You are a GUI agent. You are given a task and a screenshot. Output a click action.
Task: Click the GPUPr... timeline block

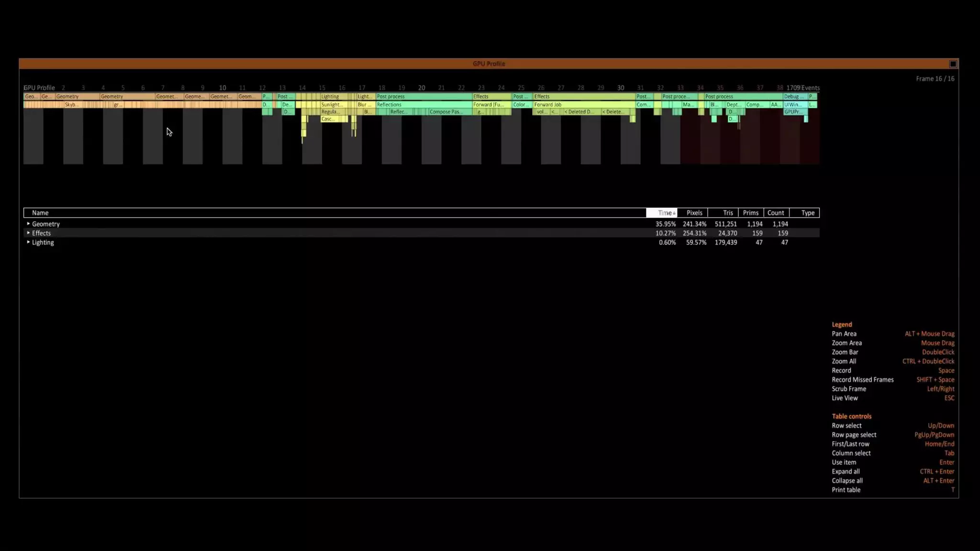click(793, 112)
